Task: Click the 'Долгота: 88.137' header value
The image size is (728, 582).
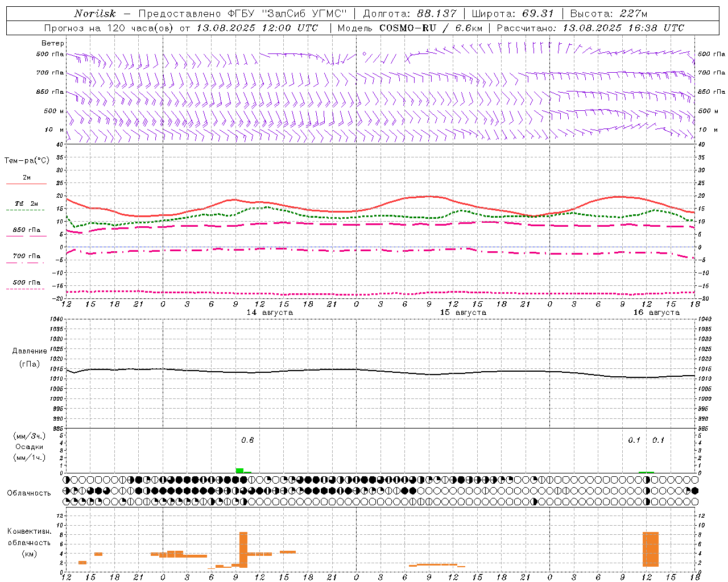Action: point(409,14)
